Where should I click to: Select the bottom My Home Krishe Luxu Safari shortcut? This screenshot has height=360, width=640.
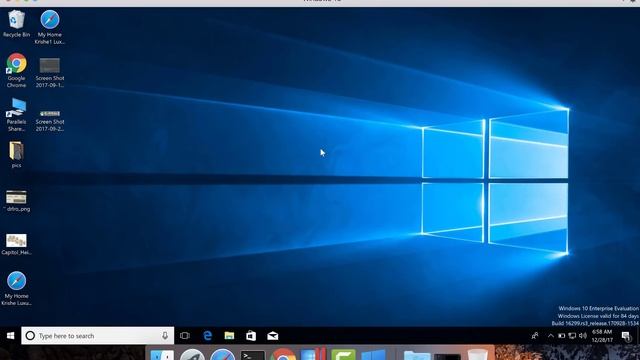click(x=16, y=288)
